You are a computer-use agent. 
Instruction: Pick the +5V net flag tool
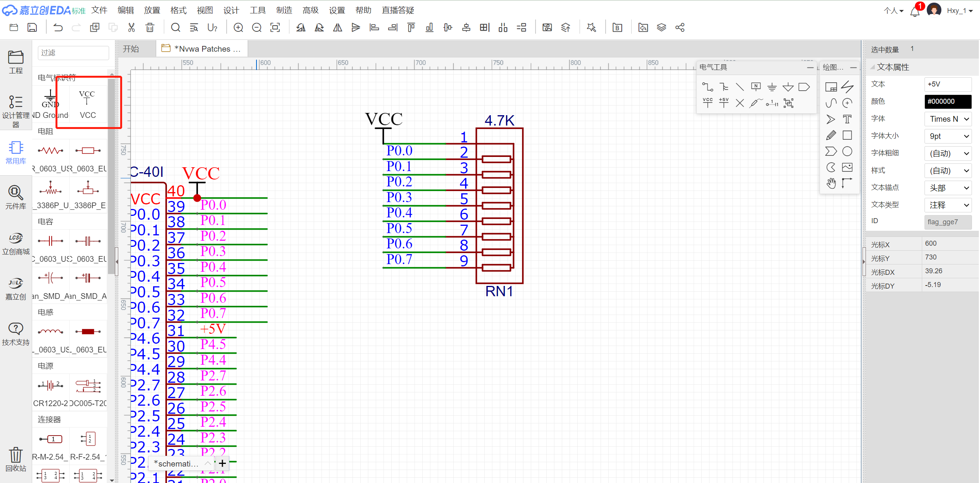[724, 103]
